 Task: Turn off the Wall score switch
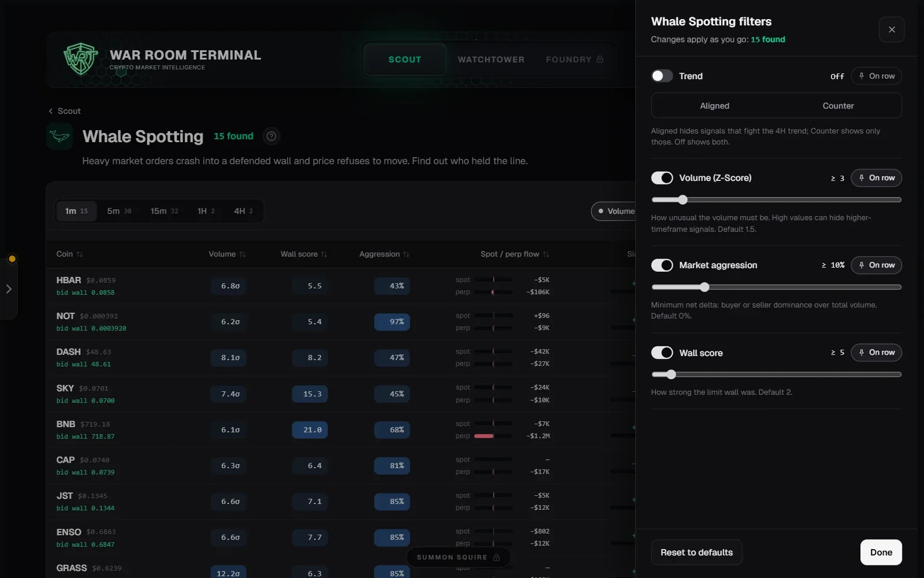pyautogui.click(x=662, y=353)
